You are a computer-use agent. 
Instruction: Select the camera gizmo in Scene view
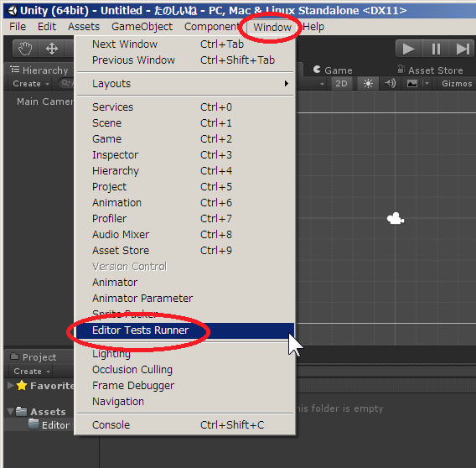(x=396, y=219)
